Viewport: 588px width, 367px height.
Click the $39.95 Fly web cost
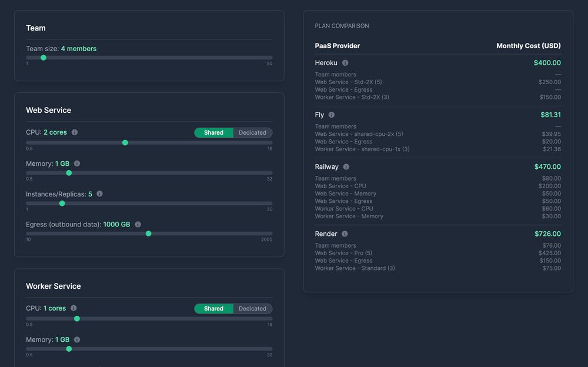552,134
